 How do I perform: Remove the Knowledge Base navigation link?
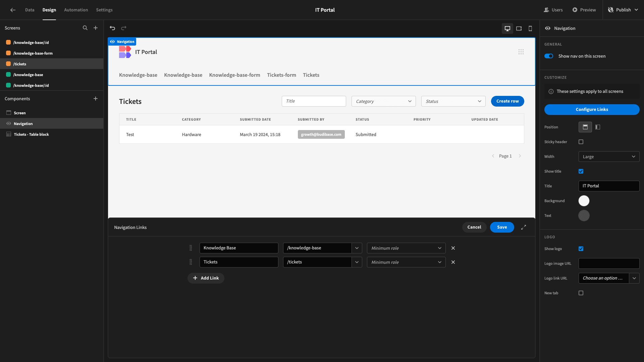[453, 248]
